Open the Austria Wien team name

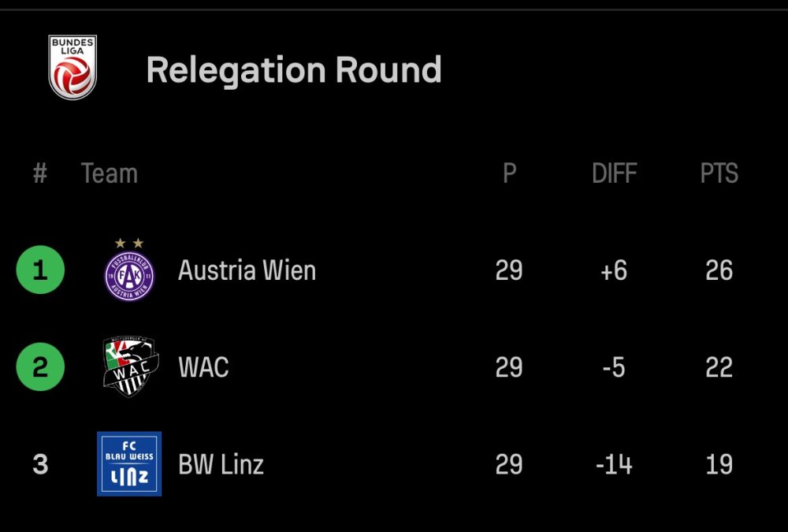247,270
